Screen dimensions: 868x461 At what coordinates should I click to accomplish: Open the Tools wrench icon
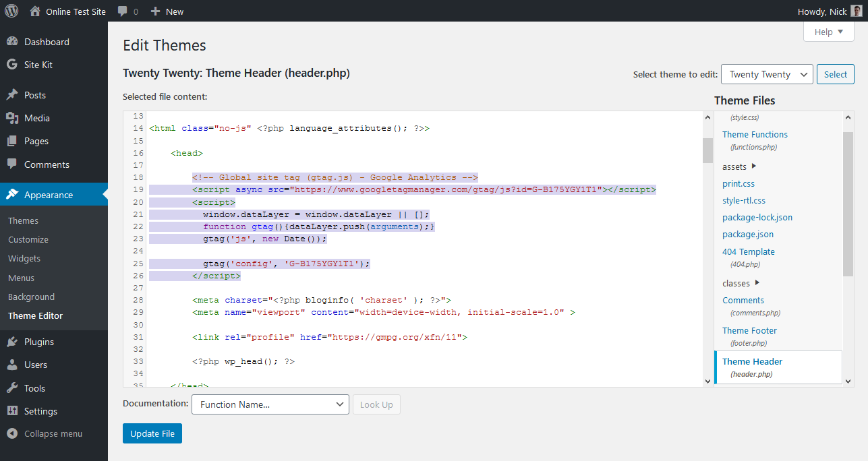(12, 388)
